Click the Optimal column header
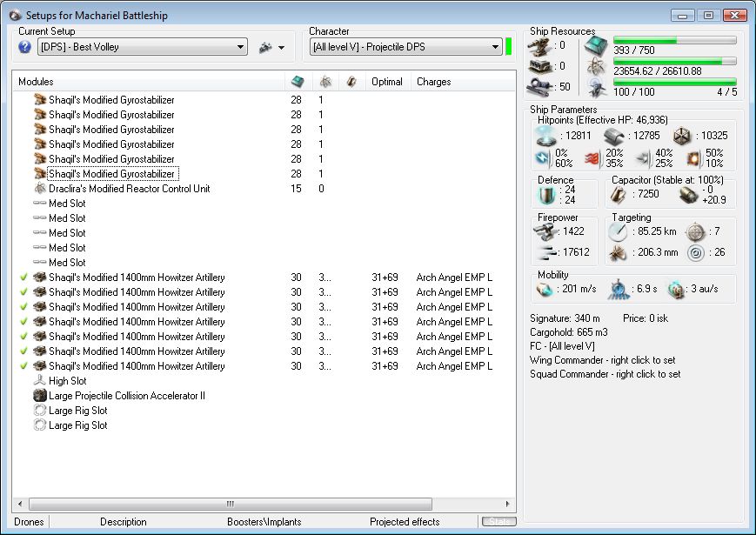 click(386, 82)
